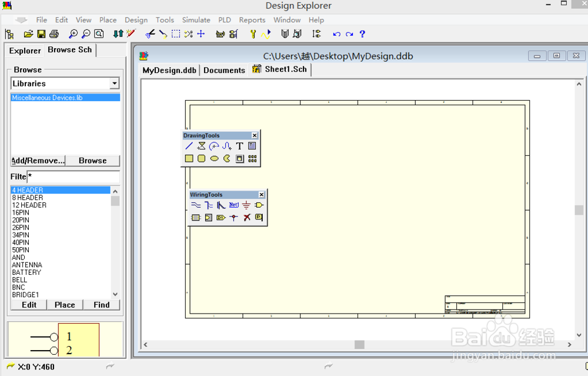
Task: Click the Fit Document zoom icon
Action: [99, 34]
